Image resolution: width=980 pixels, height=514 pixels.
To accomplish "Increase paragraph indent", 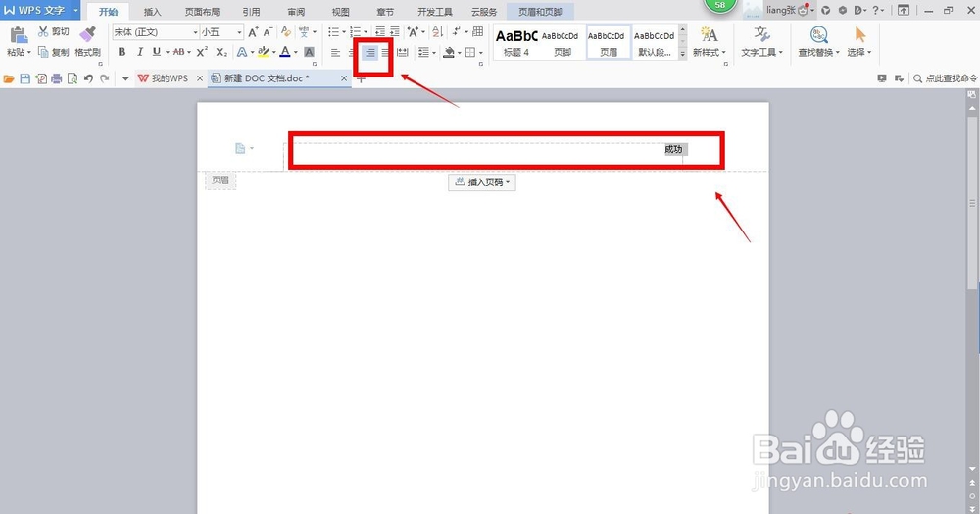I will tap(394, 32).
